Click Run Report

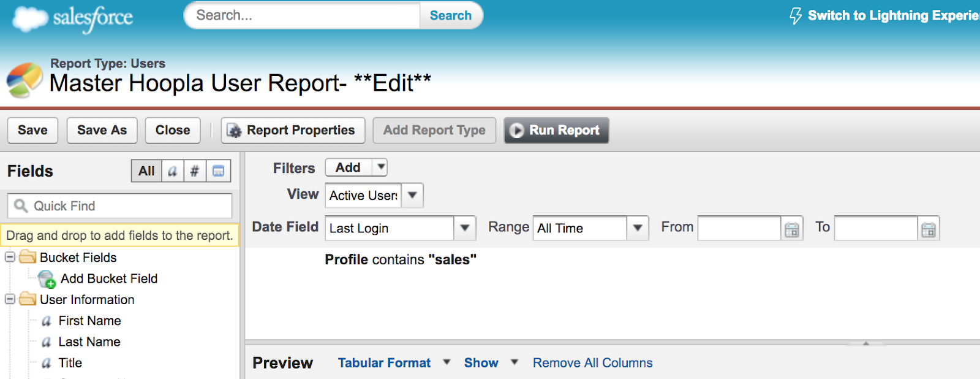pyautogui.click(x=556, y=130)
